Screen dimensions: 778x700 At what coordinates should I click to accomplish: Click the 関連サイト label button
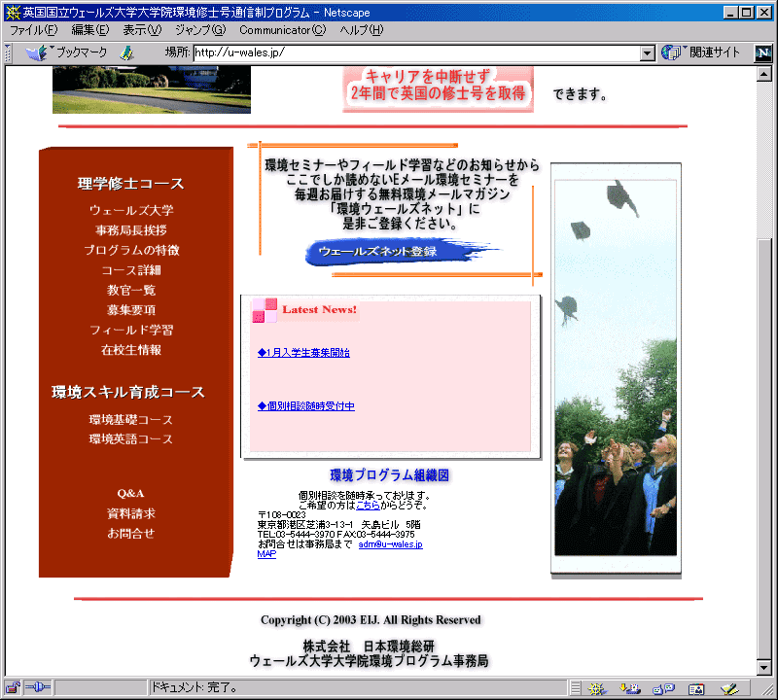[715, 52]
